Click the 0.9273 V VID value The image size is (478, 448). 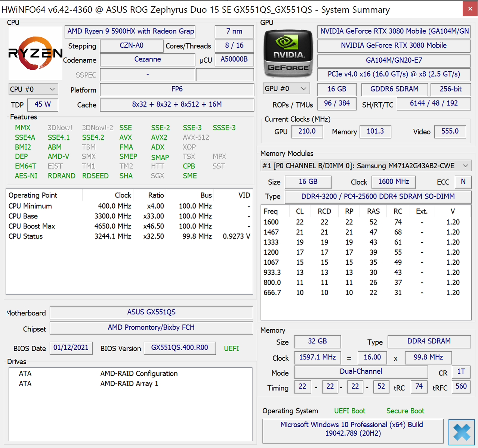237,236
